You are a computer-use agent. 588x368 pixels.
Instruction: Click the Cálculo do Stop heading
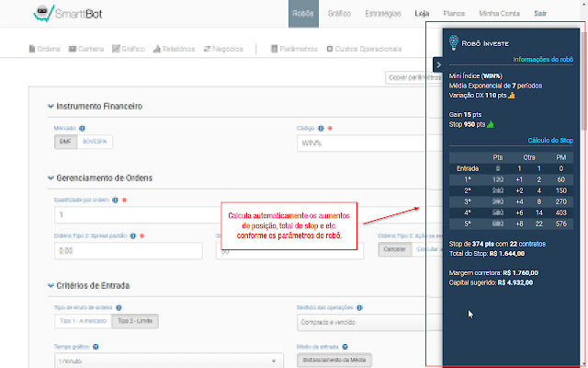550,141
